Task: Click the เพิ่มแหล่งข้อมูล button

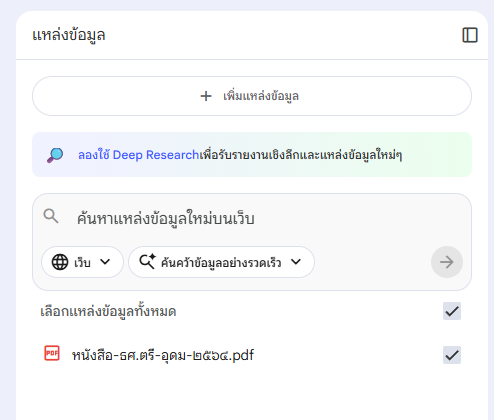Action: 252,96
